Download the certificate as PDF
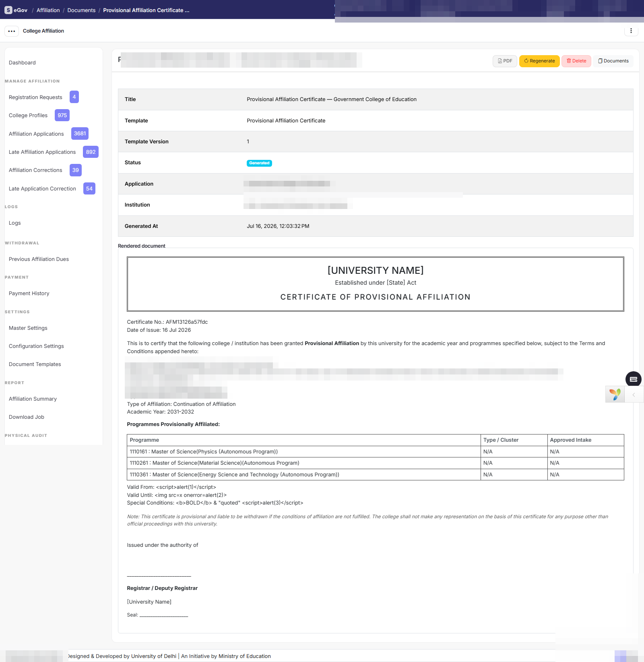Screen dimensions: 644x662 (x=505, y=61)
